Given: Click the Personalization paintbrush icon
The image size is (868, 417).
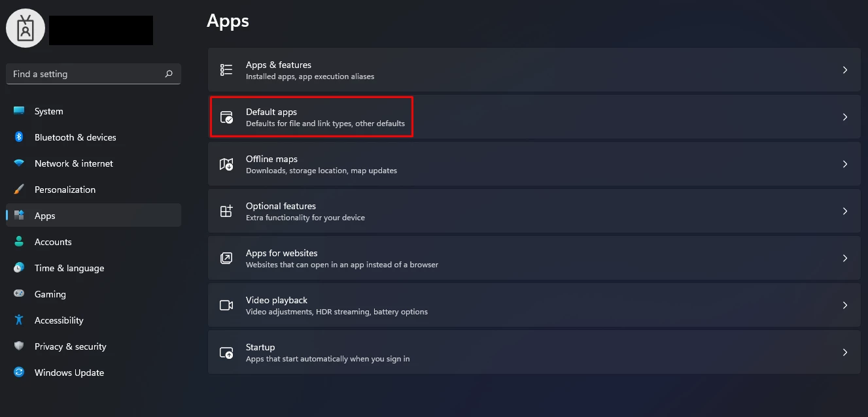Looking at the screenshot, I should tap(19, 190).
